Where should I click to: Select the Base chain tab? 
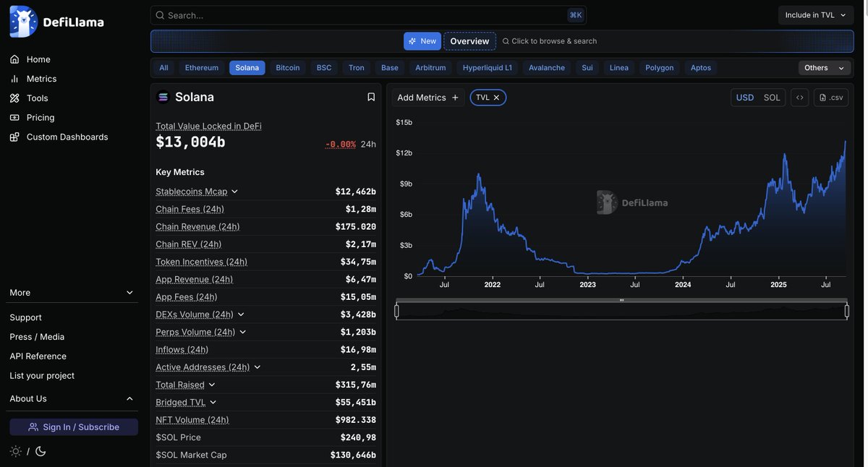390,68
